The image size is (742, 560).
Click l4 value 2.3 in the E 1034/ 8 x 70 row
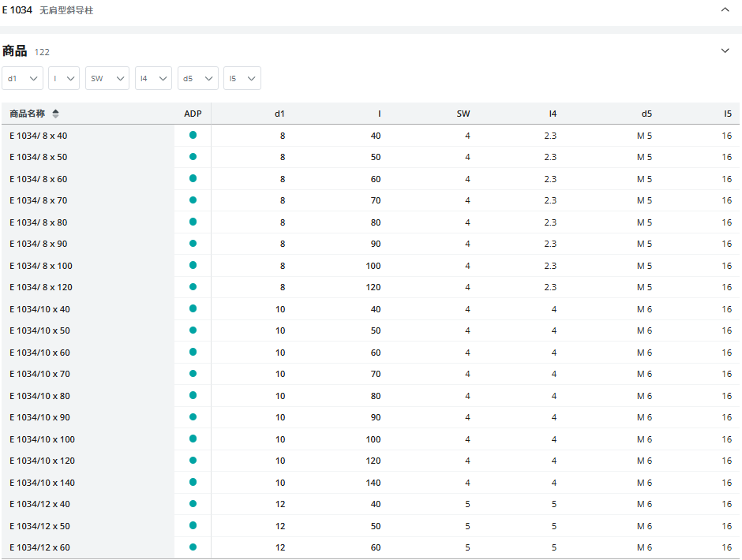pos(550,200)
